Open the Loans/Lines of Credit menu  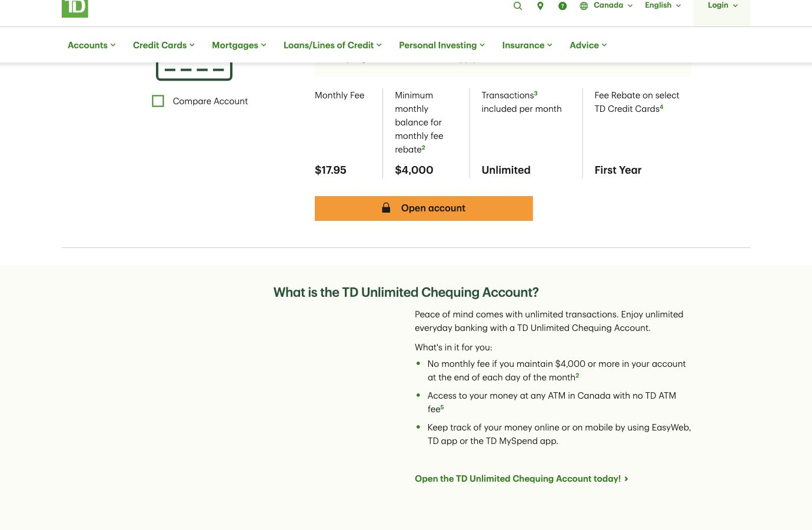332,45
